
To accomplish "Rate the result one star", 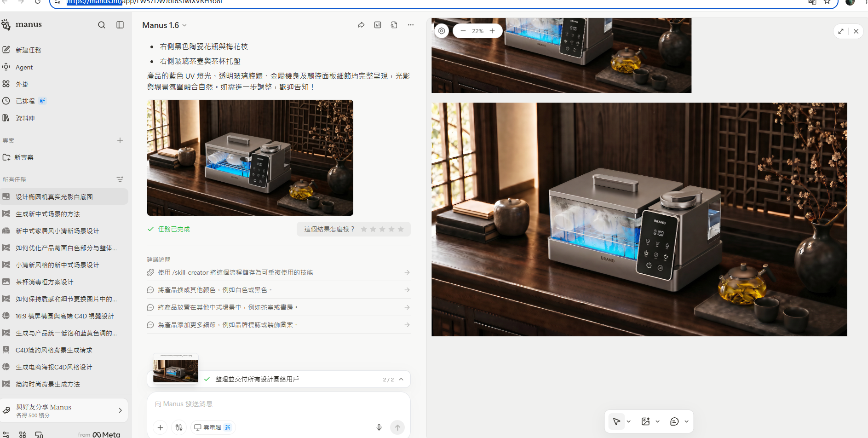I will (364, 229).
